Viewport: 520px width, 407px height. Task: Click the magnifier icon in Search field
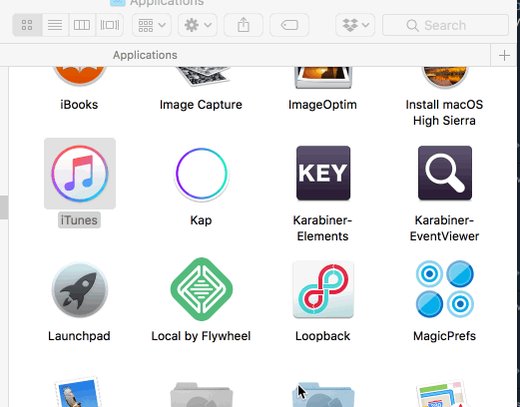tap(412, 25)
